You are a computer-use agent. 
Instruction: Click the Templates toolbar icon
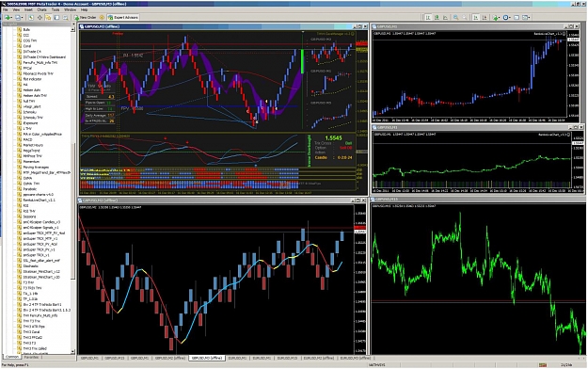click(516, 17)
